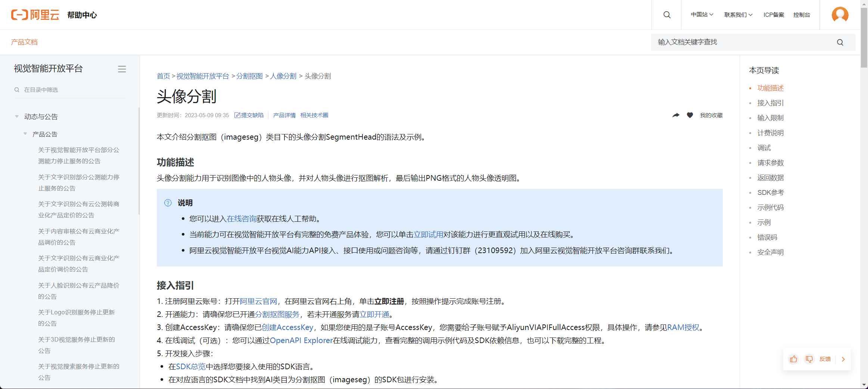Click 分割抠图服务 link
Viewport: 868px width, 389px height.
pyautogui.click(x=277, y=314)
